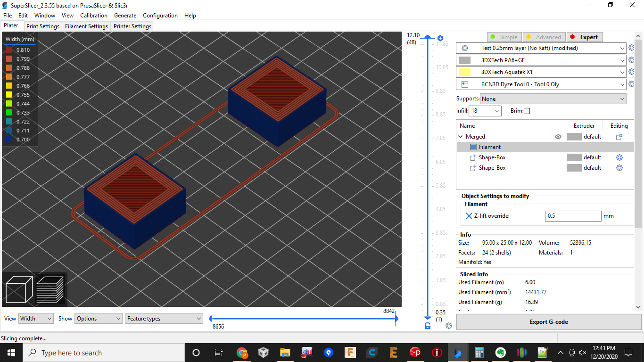Enable the Brim checkbox
The image size is (644, 362).
coord(527,111)
